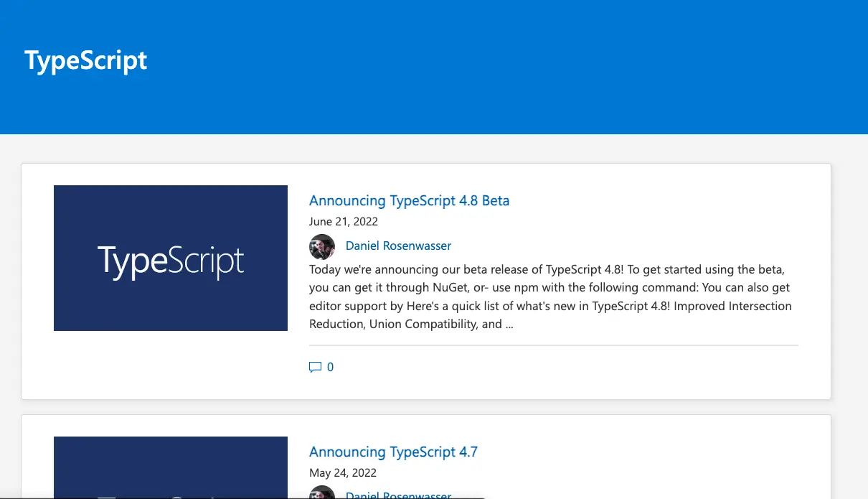
Task: Click the comment bubble icon on the 4.8 Beta post
Action: click(x=315, y=366)
